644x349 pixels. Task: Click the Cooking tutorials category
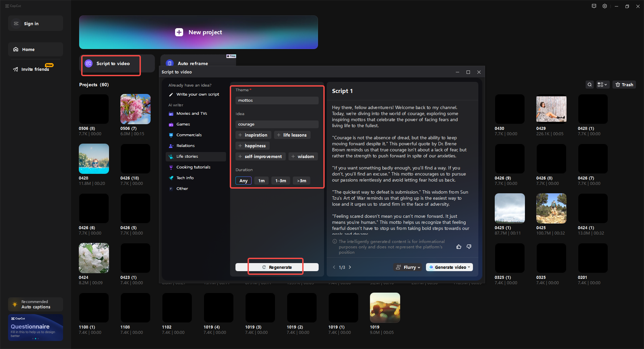coord(196,167)
